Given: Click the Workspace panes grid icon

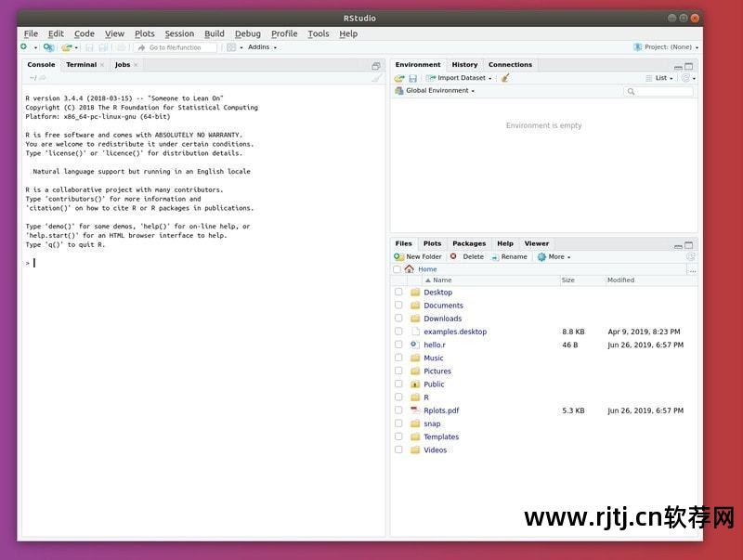Looking at the screenshot, I should tap(231, 47).
